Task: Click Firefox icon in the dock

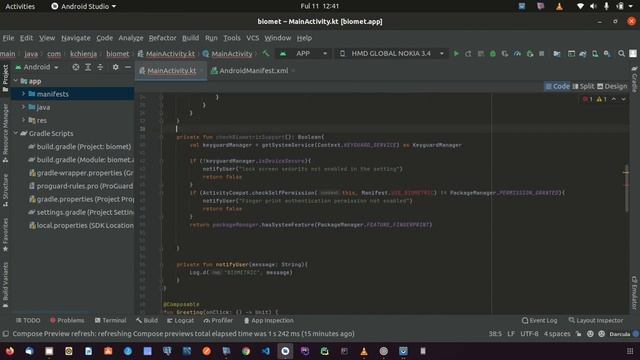Action: click(10, 351)
